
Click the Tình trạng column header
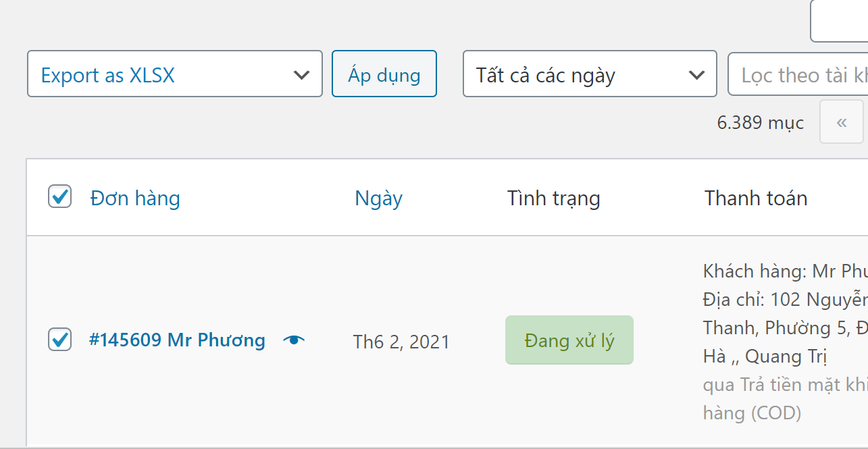point(553,199)
